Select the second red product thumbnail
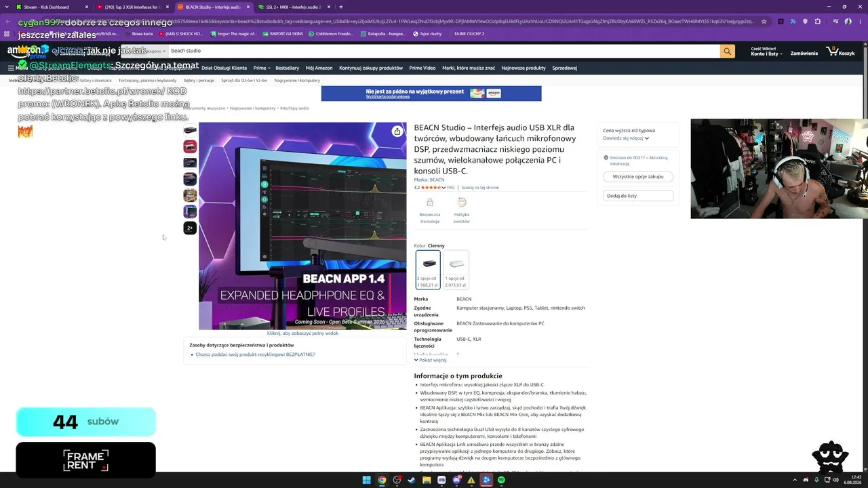 (x=190, y=146)
